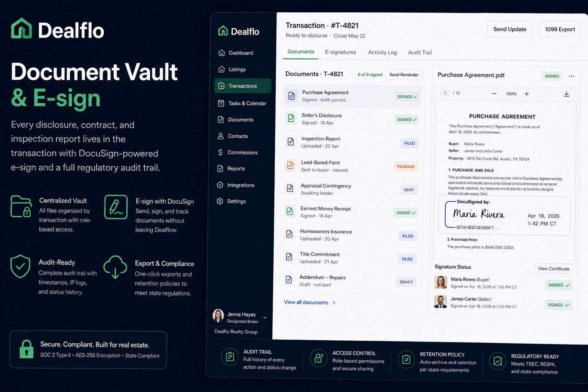Click 'Dealflo Realty Group' in sidebar
Screen dimensions: 588x392
point(236,332)
